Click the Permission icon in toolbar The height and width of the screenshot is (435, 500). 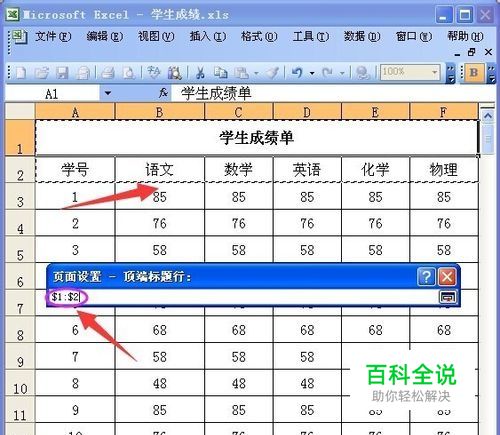(x=83, y=73)
